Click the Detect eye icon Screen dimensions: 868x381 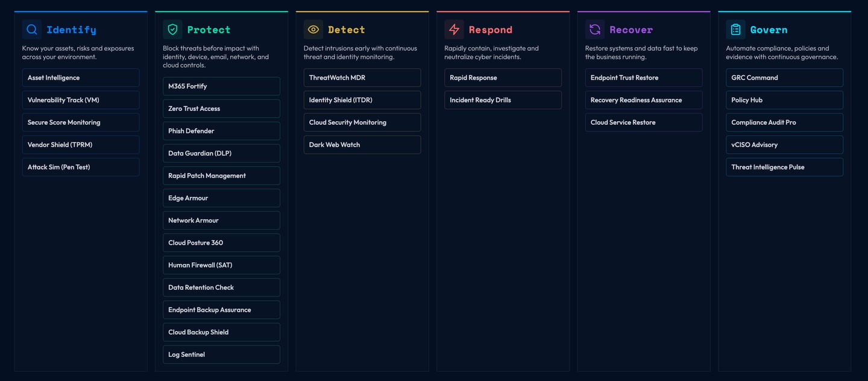click(313, 30)
